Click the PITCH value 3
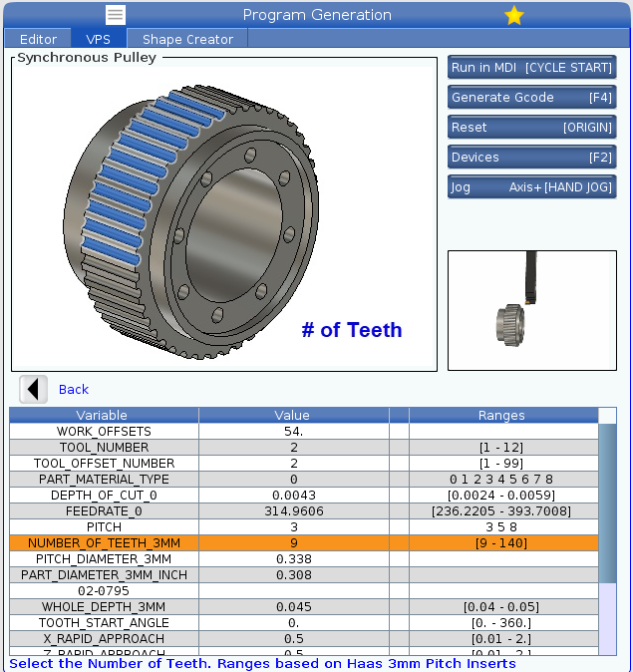 tap(293, 527)
